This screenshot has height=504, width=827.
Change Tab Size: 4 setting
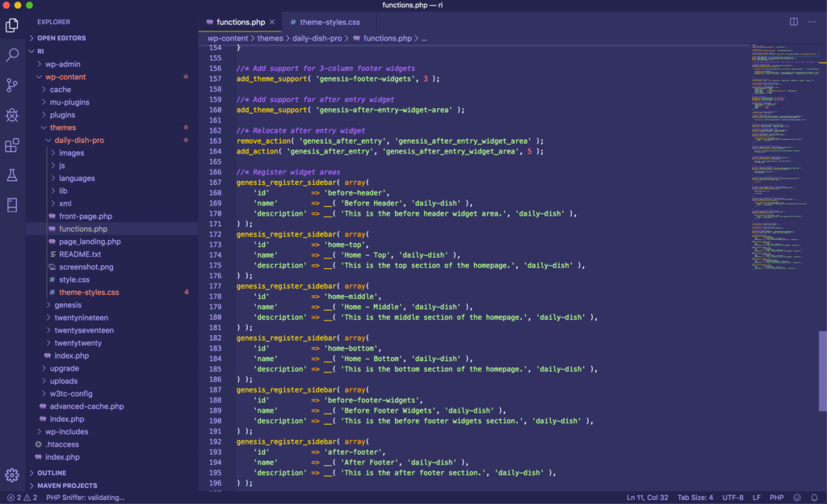click(x=695, y=498)
